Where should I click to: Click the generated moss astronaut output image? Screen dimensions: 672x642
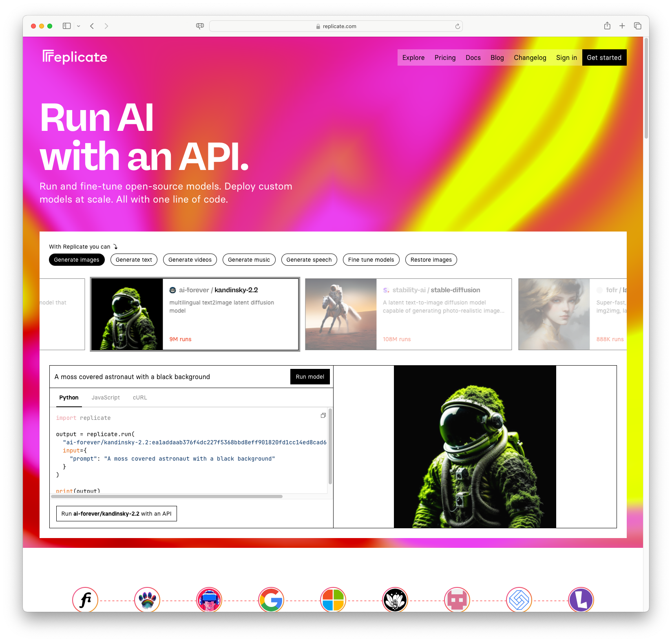475,447
